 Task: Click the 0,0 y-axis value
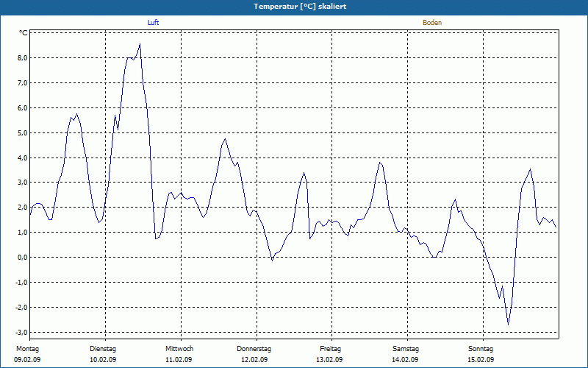21,257
